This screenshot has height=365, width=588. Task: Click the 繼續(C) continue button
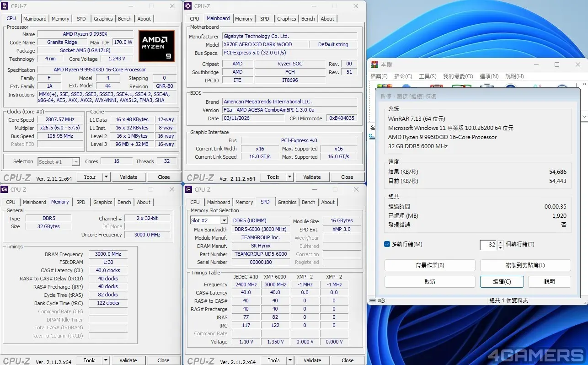click(502, 282)
